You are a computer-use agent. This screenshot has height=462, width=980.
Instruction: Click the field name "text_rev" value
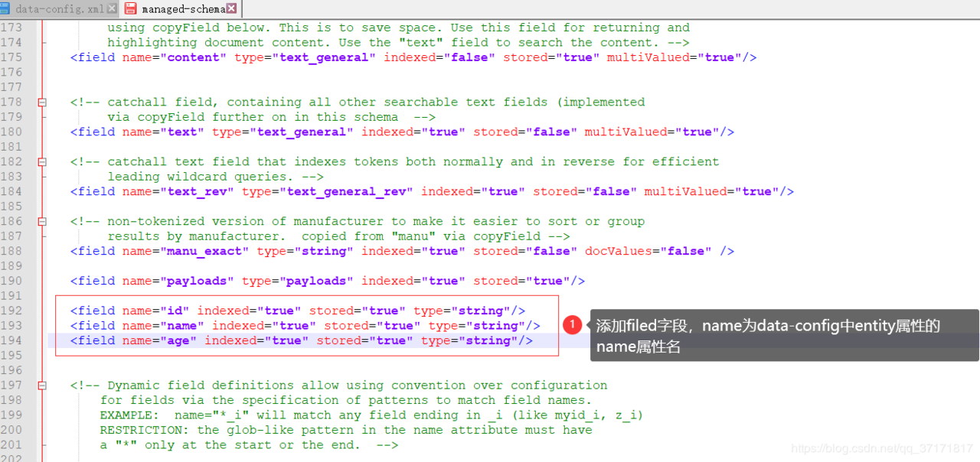coord(197,191)
